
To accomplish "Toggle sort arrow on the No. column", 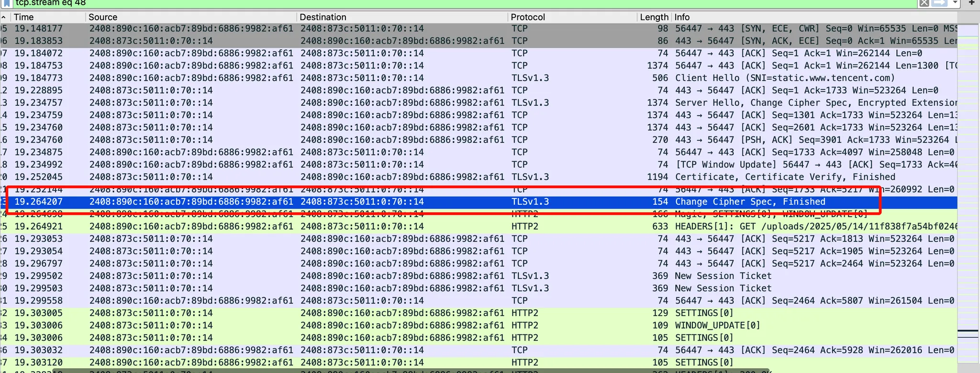I will [x=5, y=17].
